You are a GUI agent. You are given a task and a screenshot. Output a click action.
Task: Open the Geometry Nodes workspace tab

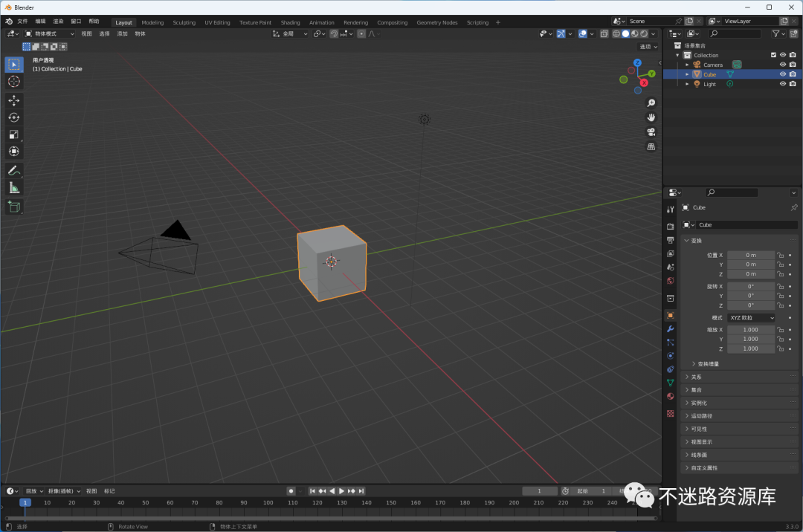coord(437,22)
